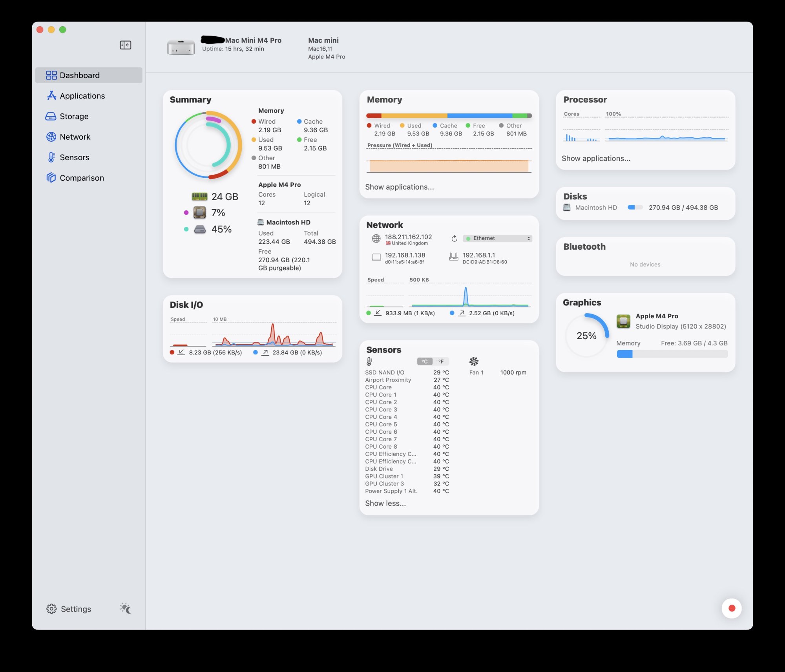Image resolution: width=785 pixels, height=672 pixels.
Task: Toggle light/dark appearance icon
Action: point(126,608)
